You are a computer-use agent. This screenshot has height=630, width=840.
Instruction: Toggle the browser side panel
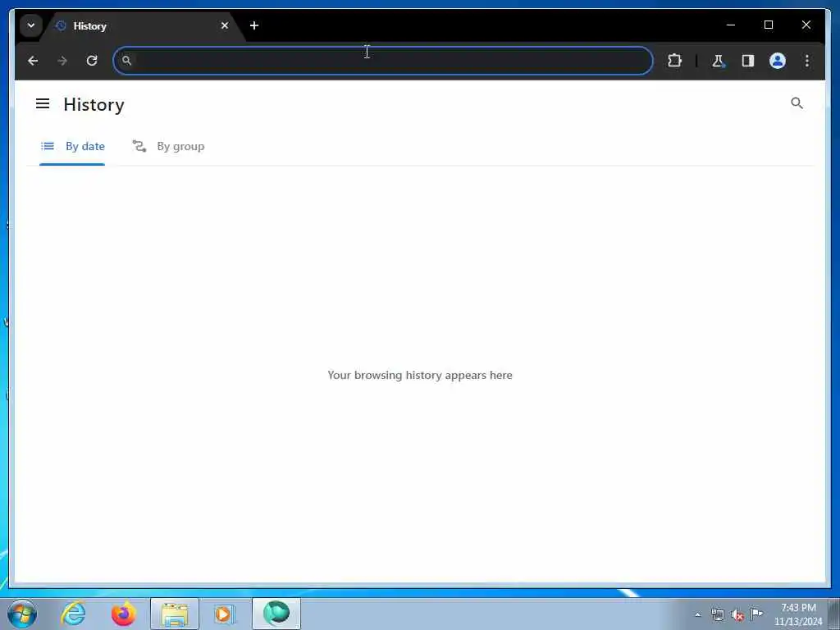(x=748, y=61)
